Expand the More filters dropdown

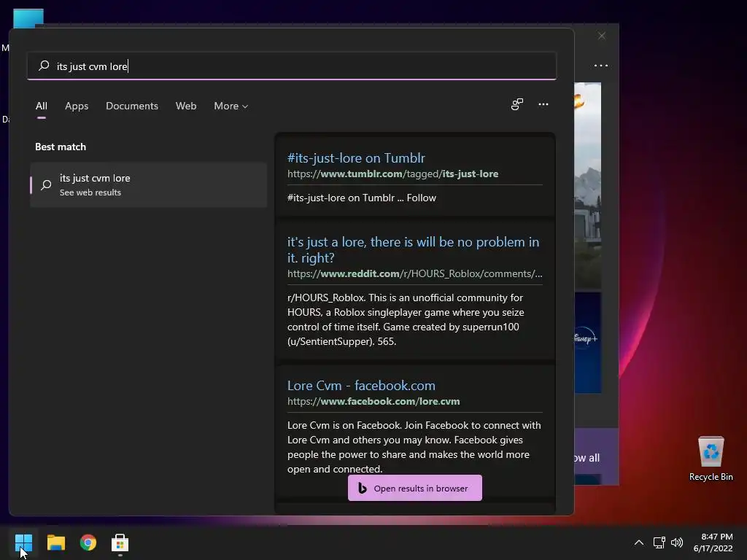click(x=231, y=106)
